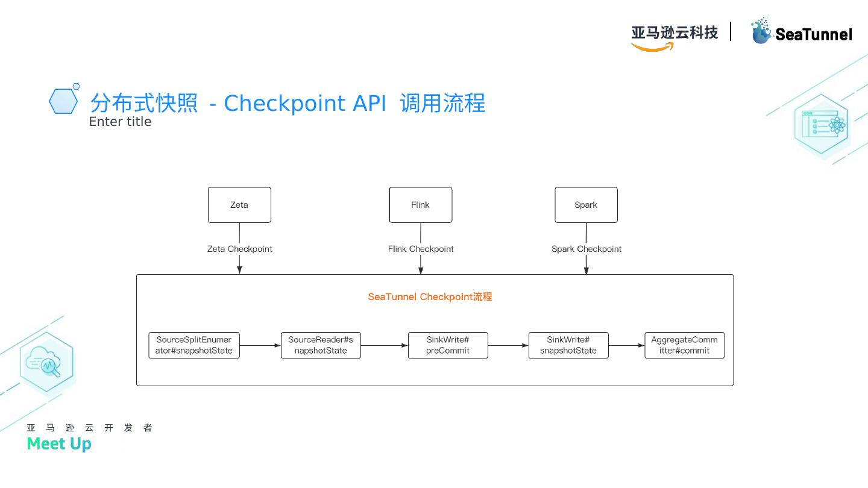Screen dimensions: 868x488
Task: Select the slide title 分布式快照 - Checkpoint API 调用流程
Action: coord(288,103)
